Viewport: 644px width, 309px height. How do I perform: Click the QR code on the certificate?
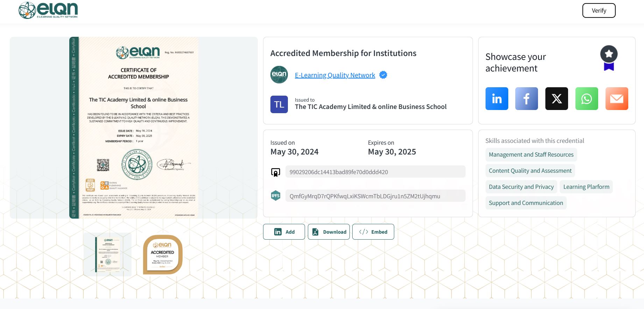[x=103, y=165]
